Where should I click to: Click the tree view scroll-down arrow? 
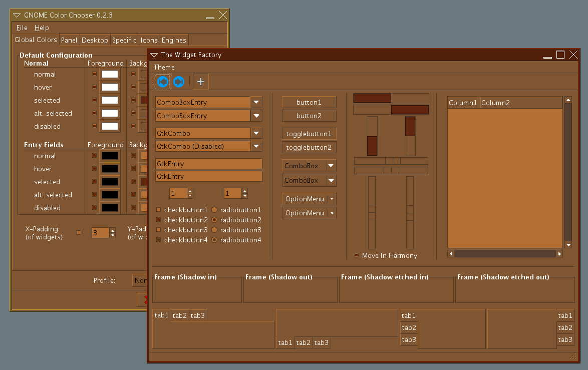click(568, 245)
